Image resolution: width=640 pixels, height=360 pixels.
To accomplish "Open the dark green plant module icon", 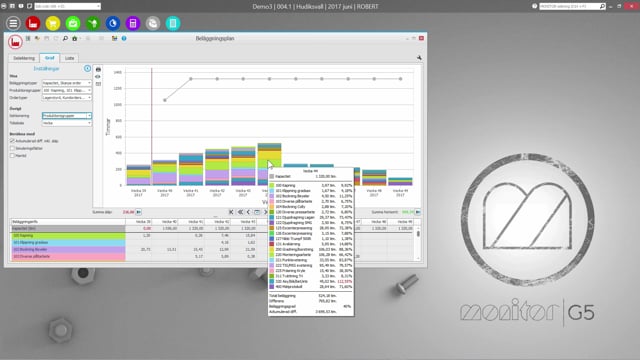I will click(x=93, y=23).
